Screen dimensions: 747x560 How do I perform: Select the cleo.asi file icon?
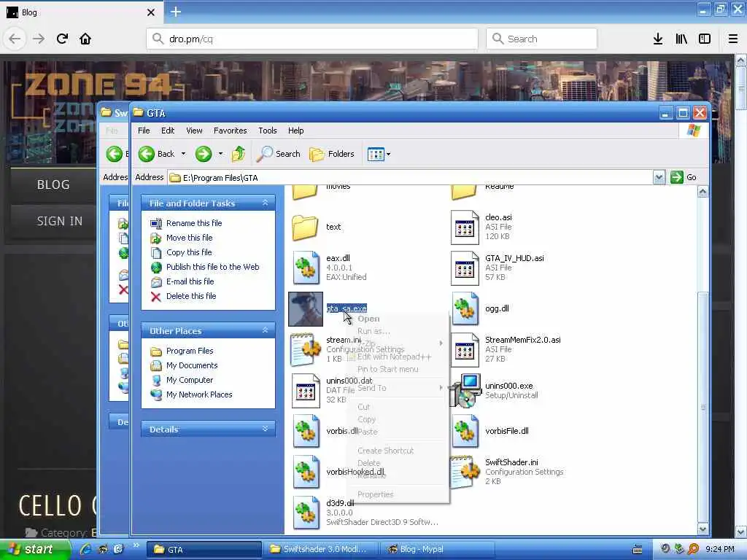[x=465, y=227]
